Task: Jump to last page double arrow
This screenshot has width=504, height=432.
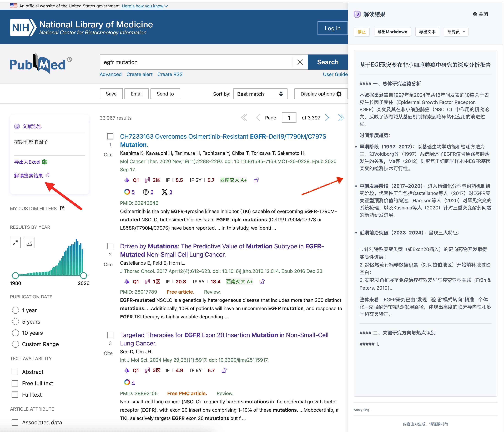Action: pyautogui.click(x=341, y=118)
